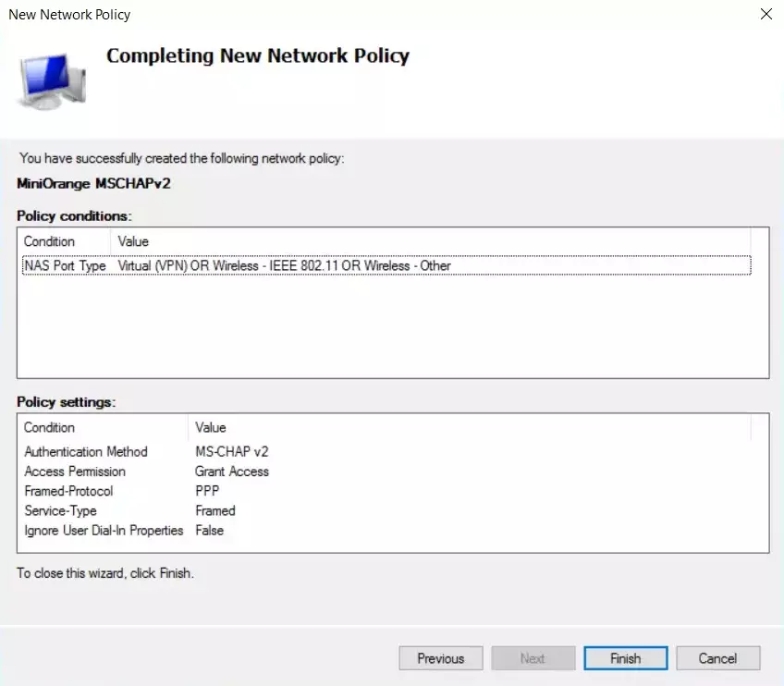Screen dimensions: 784x686
Task: Click the computer icon in the wizard header
Action: pyautogui.click(x=50, y=79)
